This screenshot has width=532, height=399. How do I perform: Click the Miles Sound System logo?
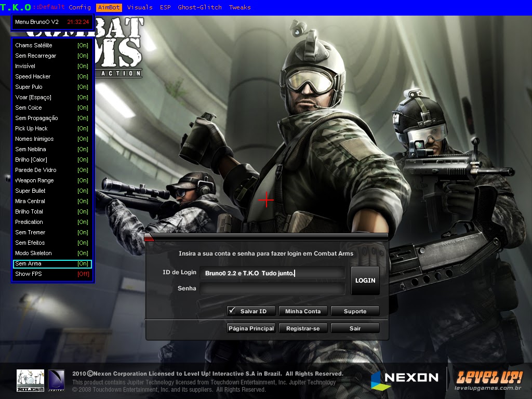click(x=31, y=380)
